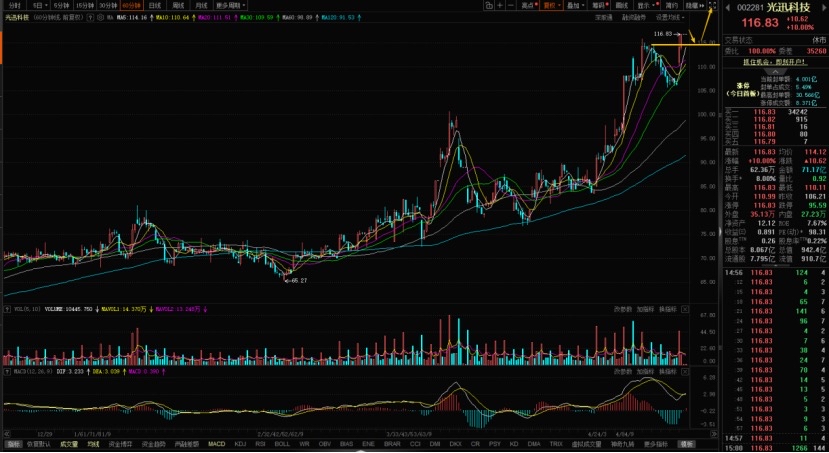Select MACD indicator tab

pyautogui.click(x=216, y=444)
